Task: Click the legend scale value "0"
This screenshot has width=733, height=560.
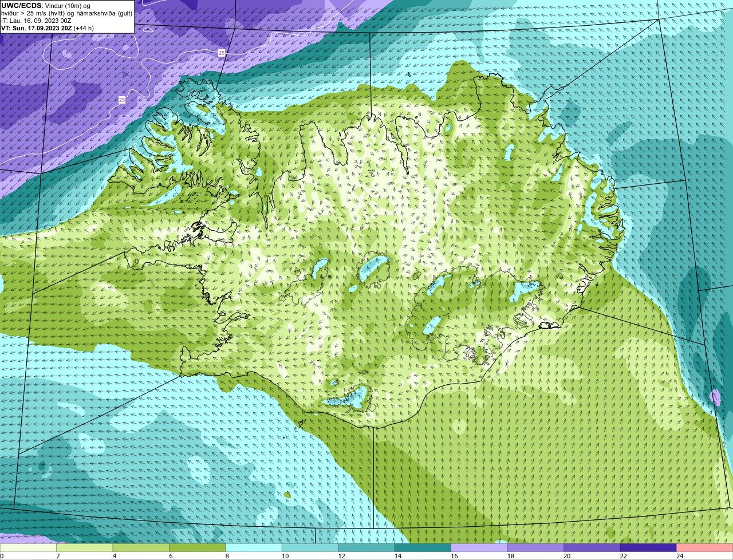Action: 2,556
